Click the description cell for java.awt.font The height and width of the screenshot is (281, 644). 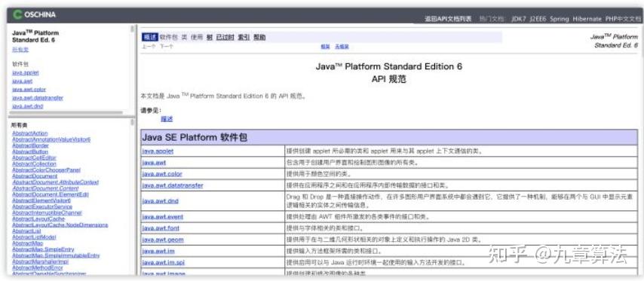coord(462,228)
